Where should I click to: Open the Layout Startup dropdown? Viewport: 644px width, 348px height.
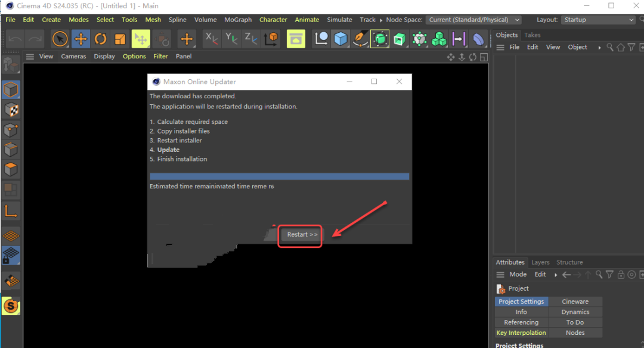[599, 20]
